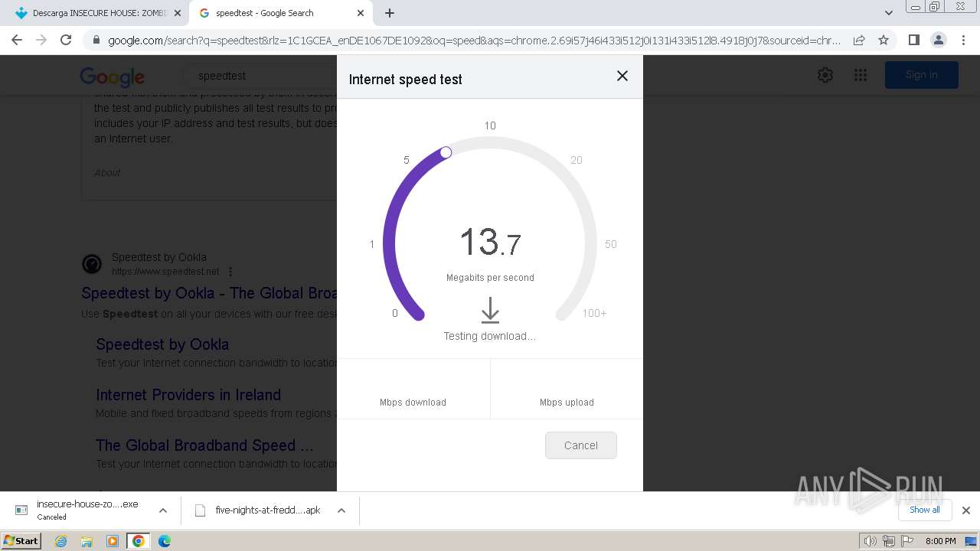Open The Global Broadband Speed link
This screenshot has width=980, height=551.
[x=204, y=445]
